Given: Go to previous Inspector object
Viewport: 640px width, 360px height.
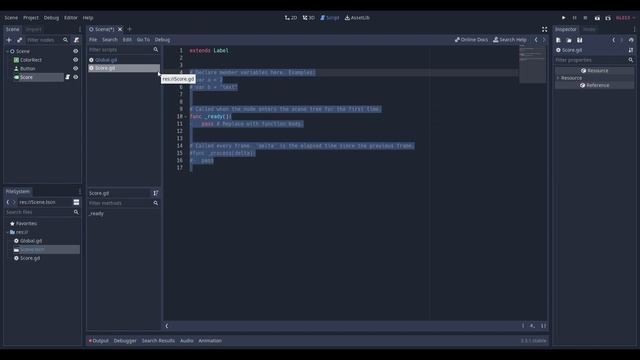Looking at the screenshot, I should [613, 40].
